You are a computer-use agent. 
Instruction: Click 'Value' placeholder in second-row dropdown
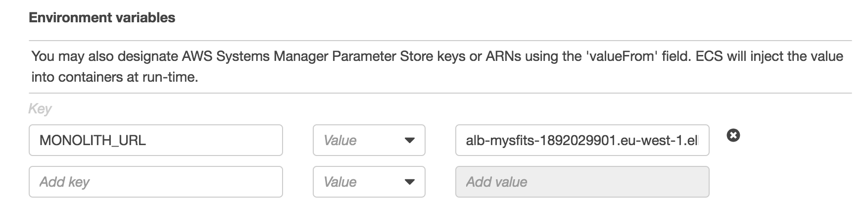(340, 182)
